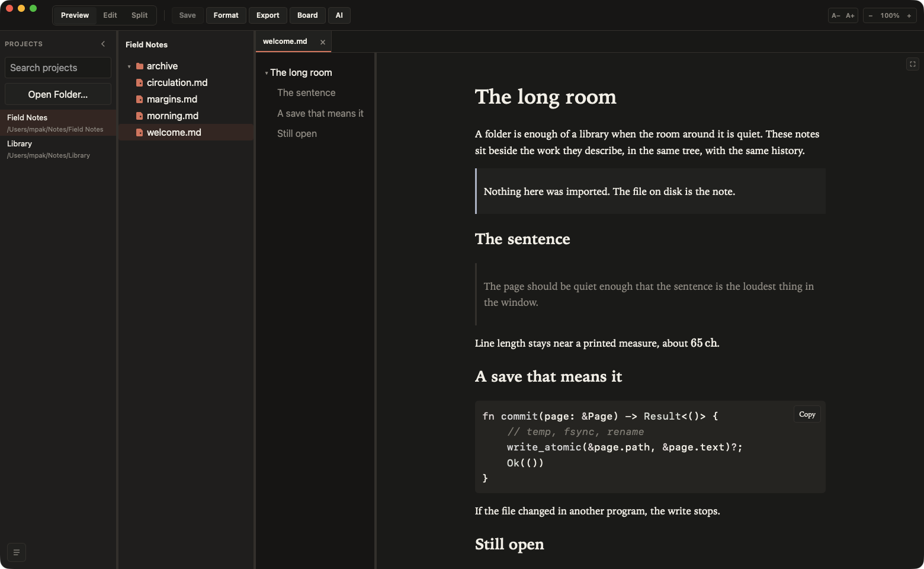Switch to Edit mode
Screen dimensions: 924x569
[x=110, y=15]
